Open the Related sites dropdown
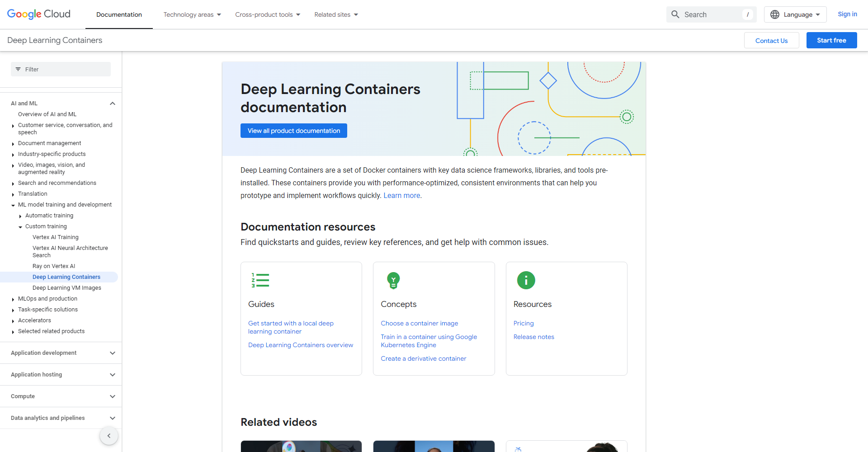Viewport: 868px width, 452px height. tap(336, 14)
